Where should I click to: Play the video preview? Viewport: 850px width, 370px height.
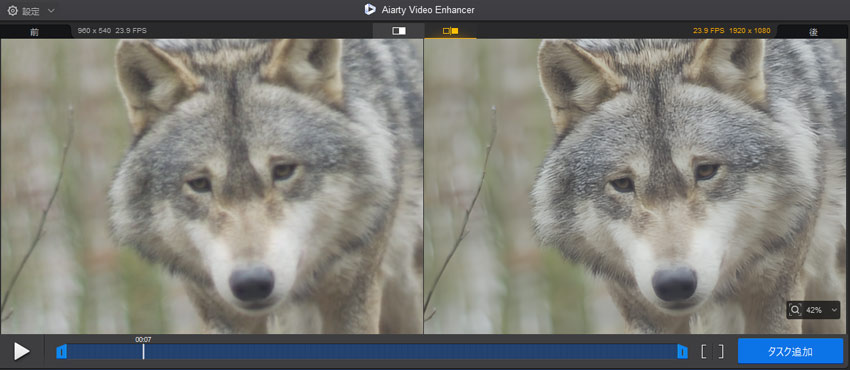pyautogui.click(x=22, y=352)
